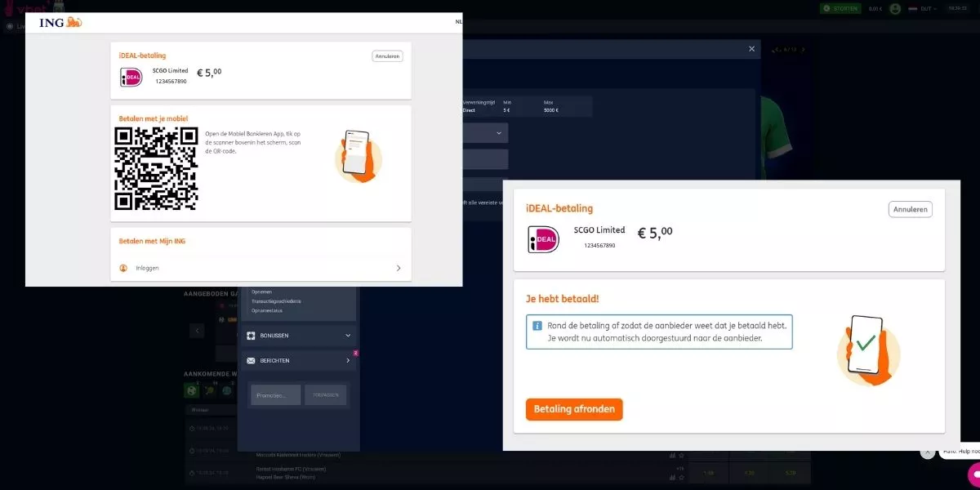Select the football sport icon
The height and width of the screenshot is (490, 980).
pos(192,390)
